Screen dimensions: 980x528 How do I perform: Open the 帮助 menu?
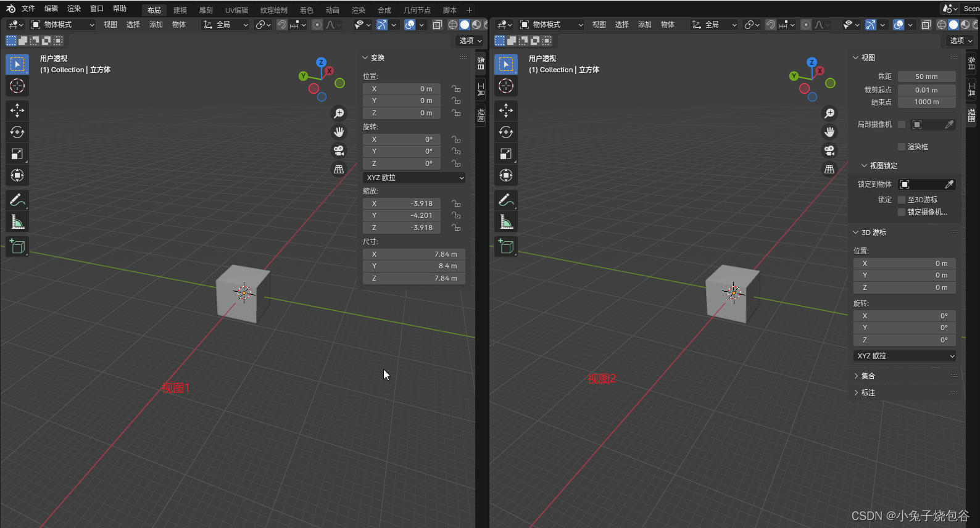tap(120, 9)
